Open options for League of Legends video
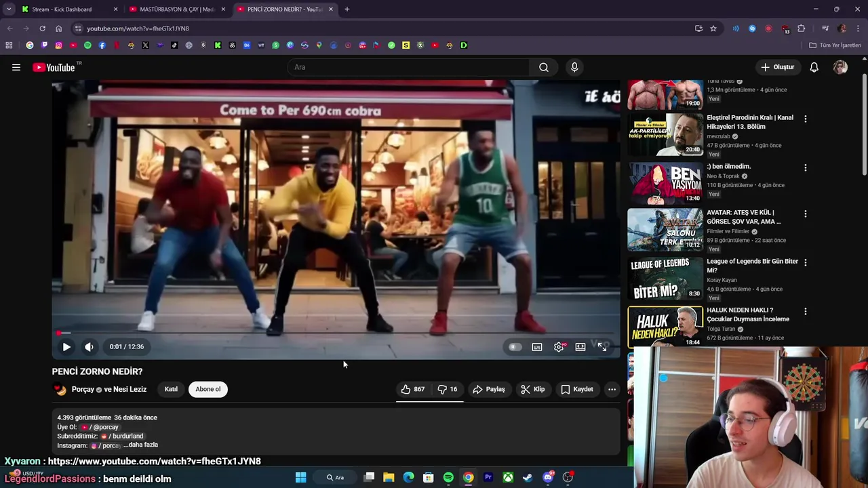This screenshot has height=488, width=868. coord(805,262)
